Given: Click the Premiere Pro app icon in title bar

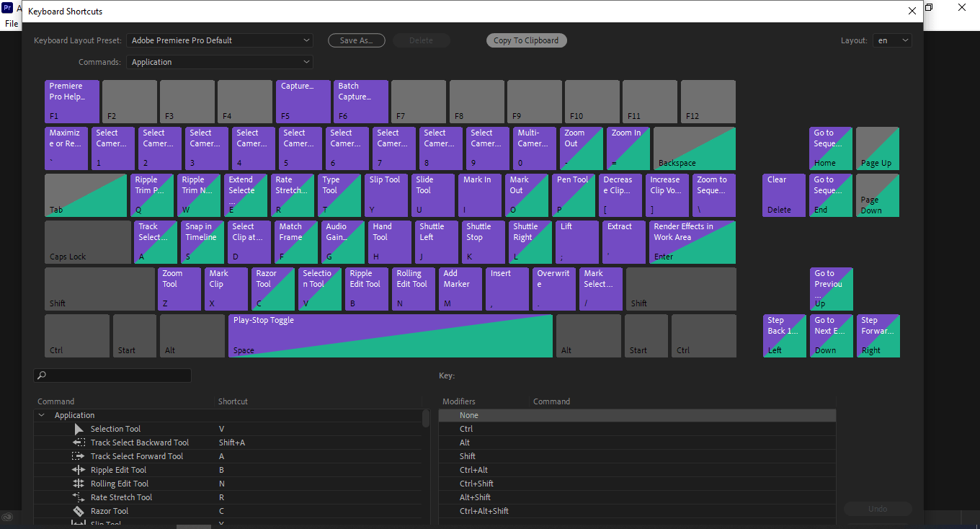Looking at the screenshot, I should point(8,9).
